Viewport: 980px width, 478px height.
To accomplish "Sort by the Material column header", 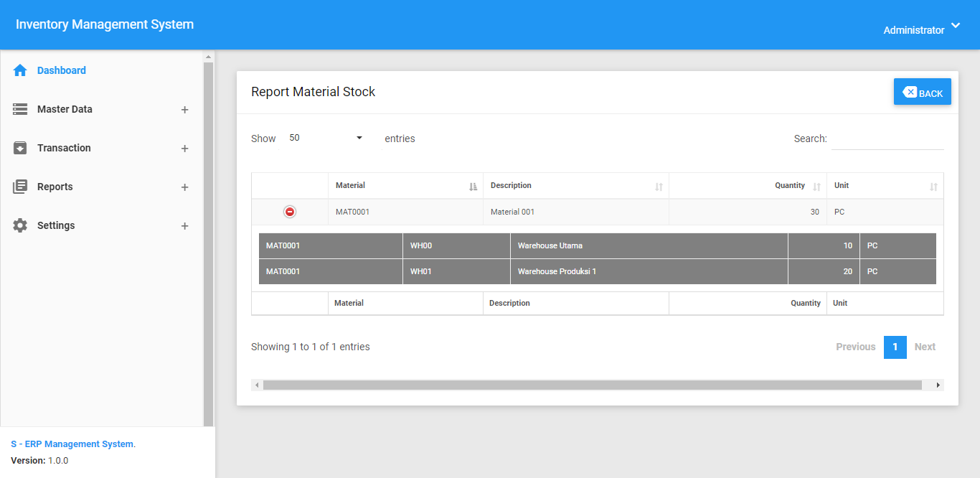I will coord(405,186).
